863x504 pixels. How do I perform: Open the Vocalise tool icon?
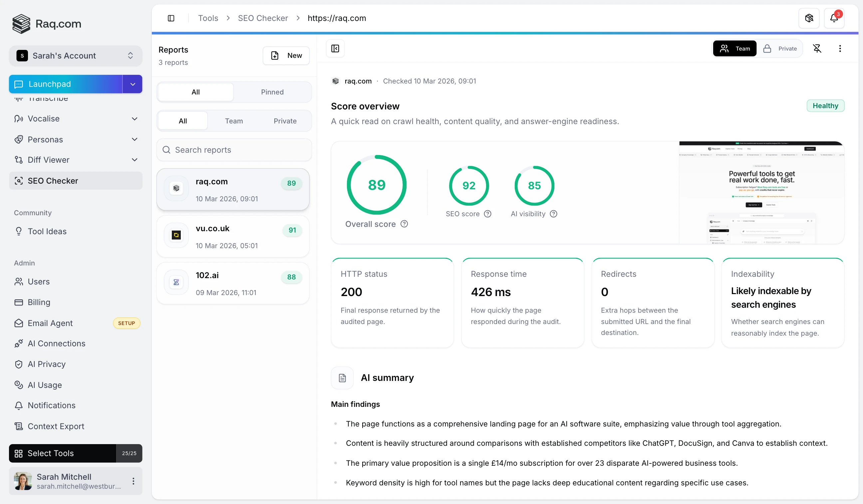click(x=19, y=119)
